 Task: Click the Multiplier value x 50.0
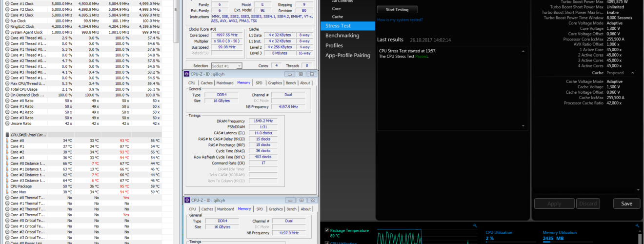(226, 41)
